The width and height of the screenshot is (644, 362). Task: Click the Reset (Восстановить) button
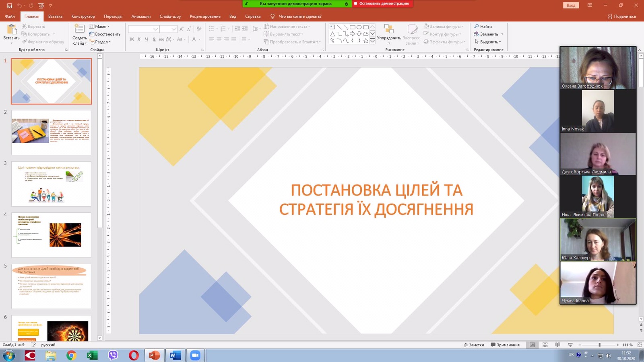click(x=105, y=34)
